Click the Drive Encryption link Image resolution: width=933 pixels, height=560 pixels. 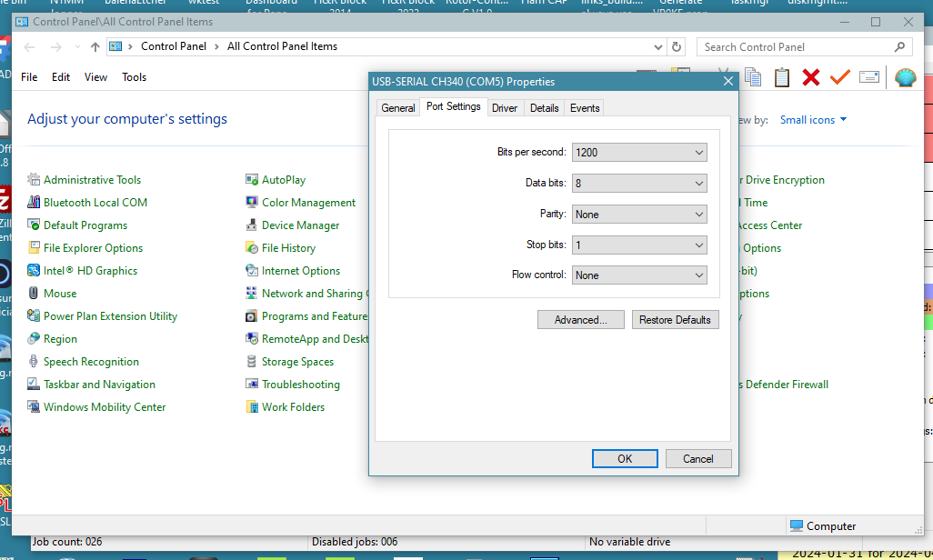tap(782, 180)
